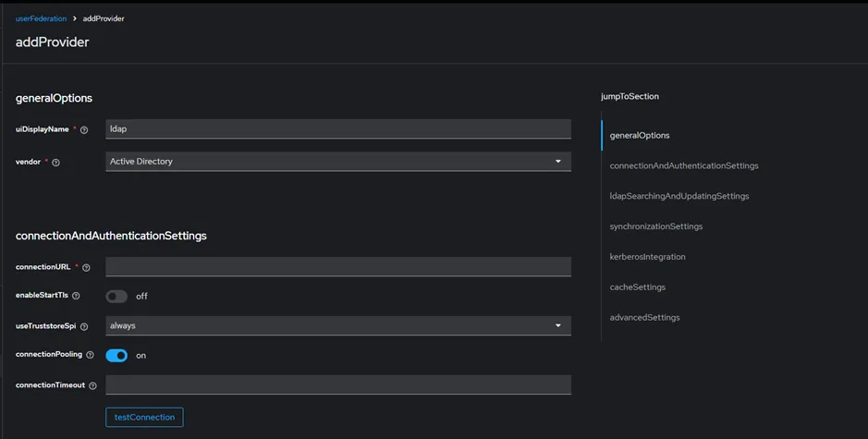Image resolution: width=868 pixels, height=439 pixels.
Task: Jump to connectionAndAuthenticationSettings section
Action: [684, 165]
